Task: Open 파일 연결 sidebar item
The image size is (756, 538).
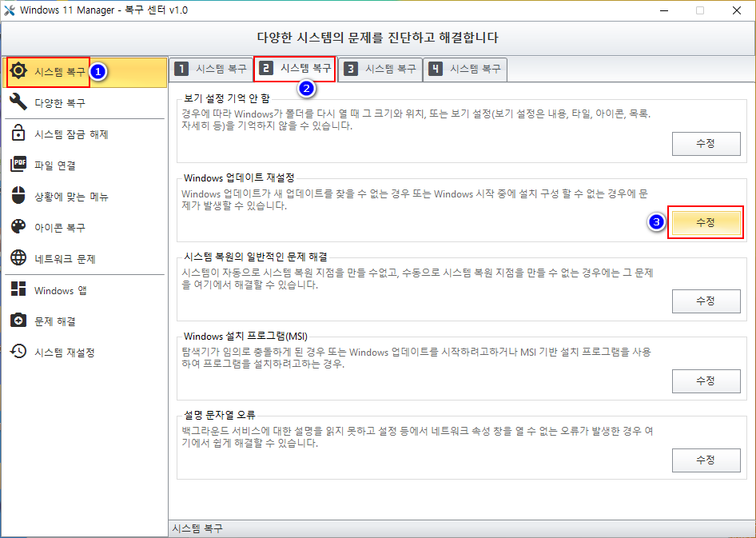Action: (x=85, y=165)
